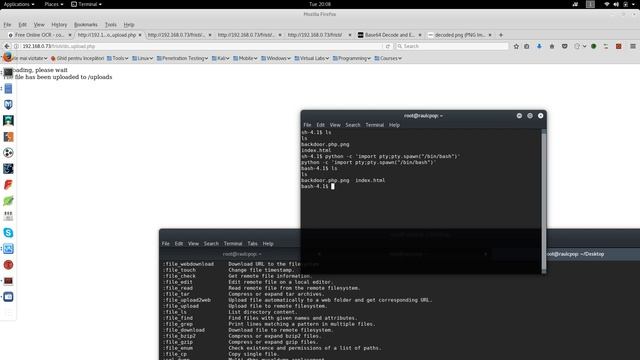Open Firefox downloads arrow icon
The height and width of the screenshot is (360, 640).
539,46
